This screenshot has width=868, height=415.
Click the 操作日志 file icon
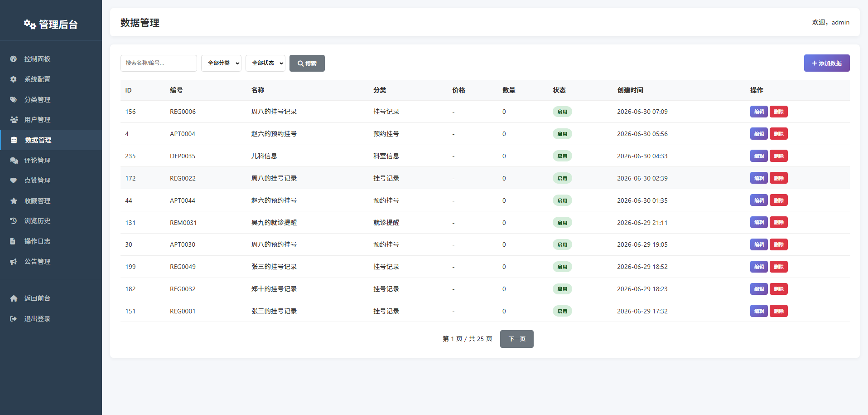[x=13, y=241]
